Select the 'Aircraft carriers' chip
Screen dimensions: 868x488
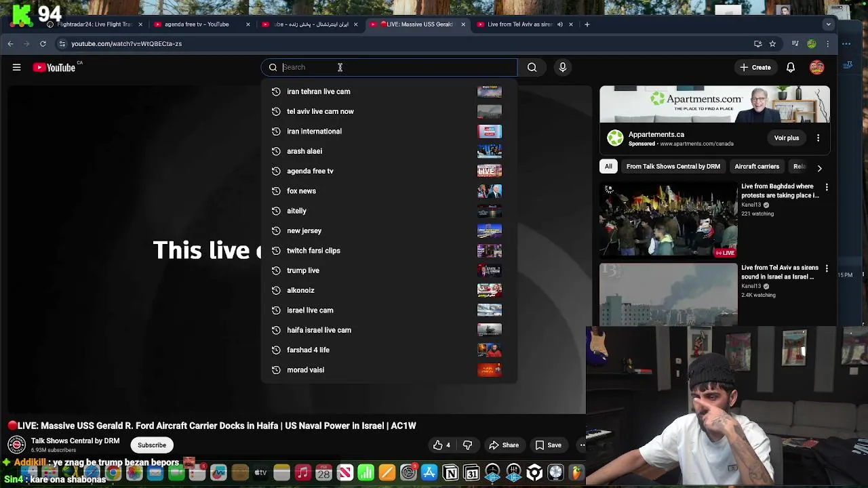(x=757, y=167)
